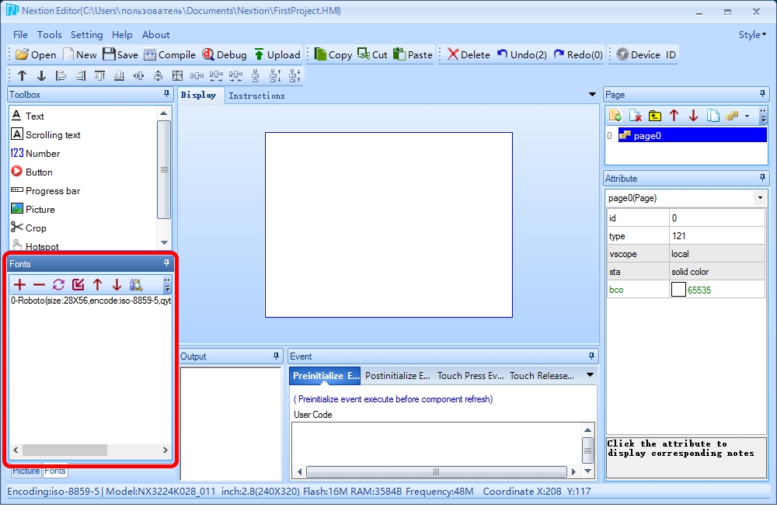This screenshot has width=777, height=532.
Task: Delete the selected component
Action: [469, 54]
